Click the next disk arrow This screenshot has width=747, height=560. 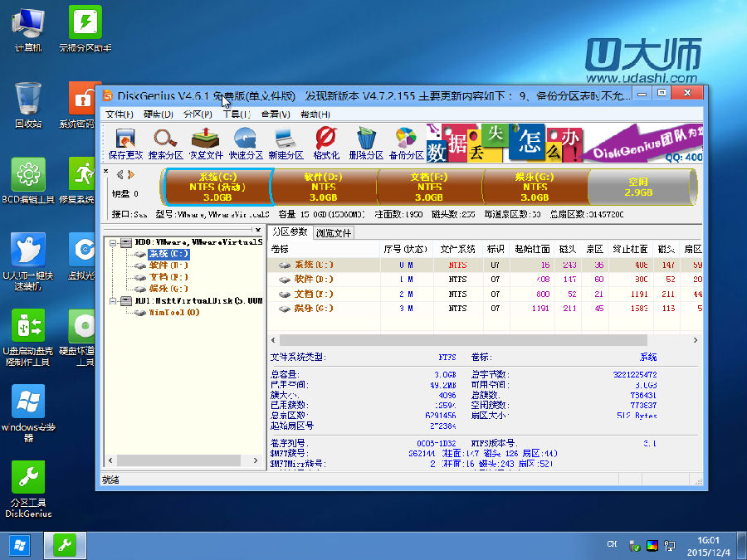point(131,175)
